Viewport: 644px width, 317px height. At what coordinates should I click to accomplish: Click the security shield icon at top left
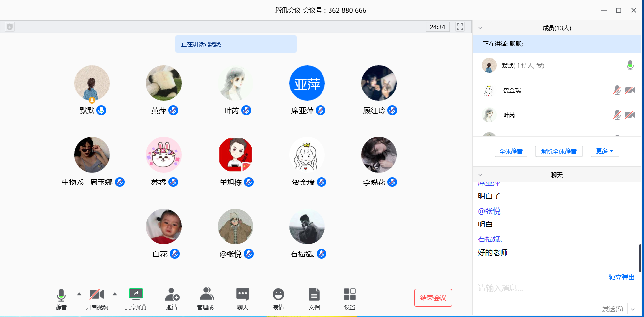pyautogui.click(x=10, y=27)
